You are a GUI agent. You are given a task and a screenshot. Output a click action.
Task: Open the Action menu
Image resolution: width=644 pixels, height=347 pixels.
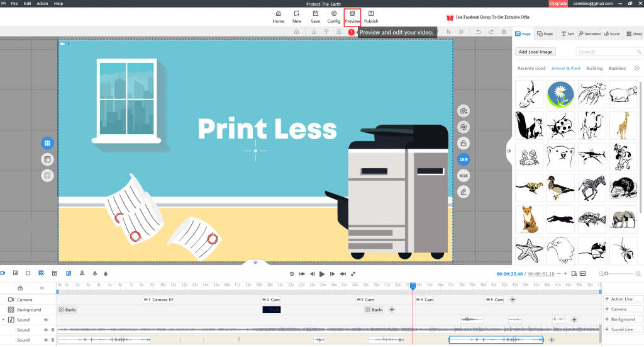(42, 4)
